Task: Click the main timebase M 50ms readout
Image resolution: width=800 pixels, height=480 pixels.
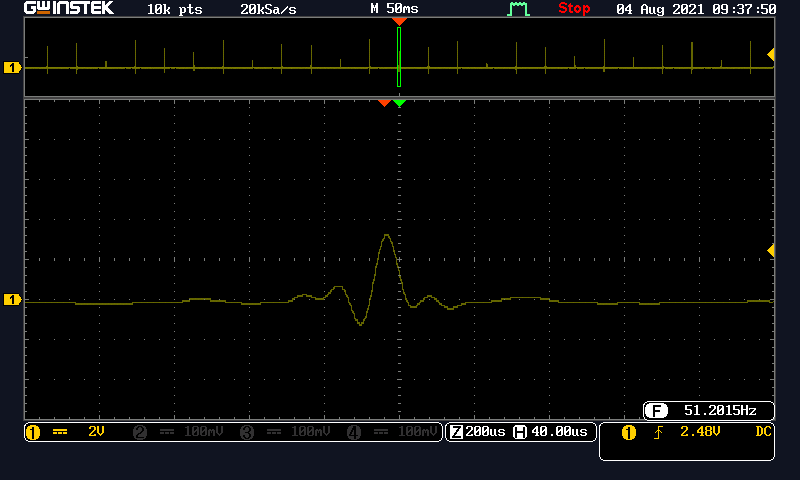Action: coord(394,9)
